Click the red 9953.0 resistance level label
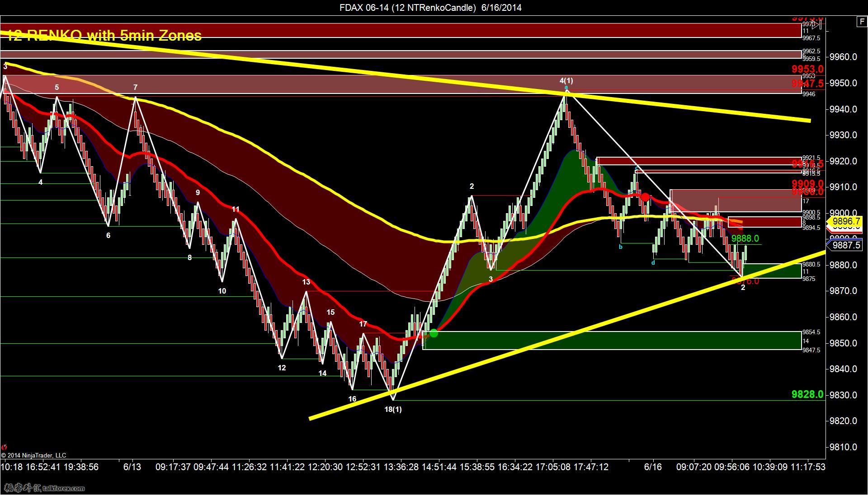 [x=807, y=69]
